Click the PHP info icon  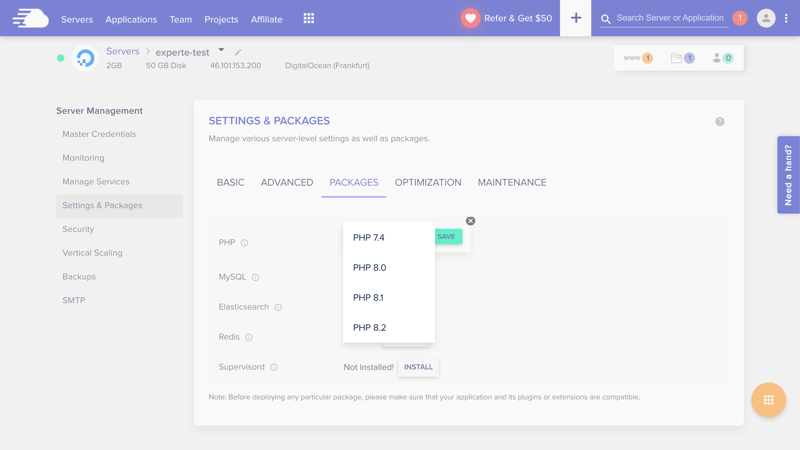tap(244, 243)
